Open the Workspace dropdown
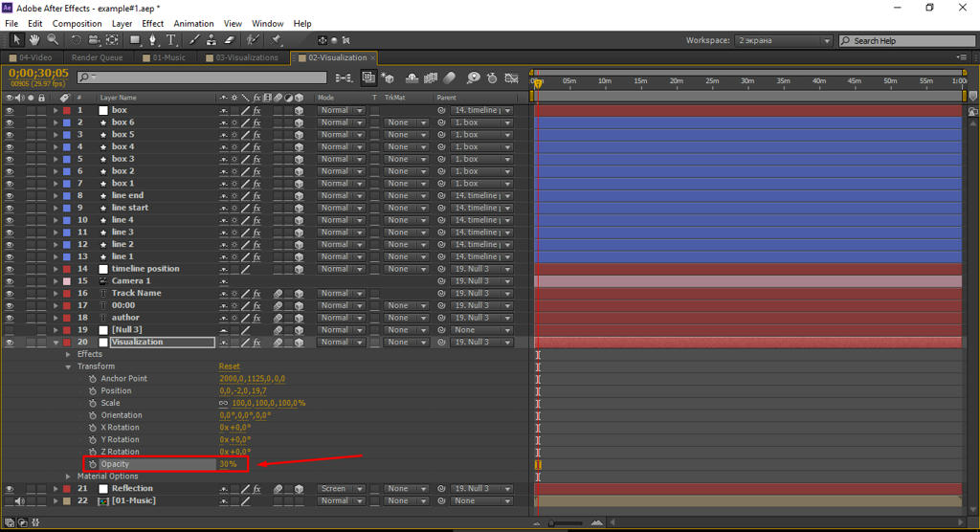980x532 pixels. tap(783, 41)
